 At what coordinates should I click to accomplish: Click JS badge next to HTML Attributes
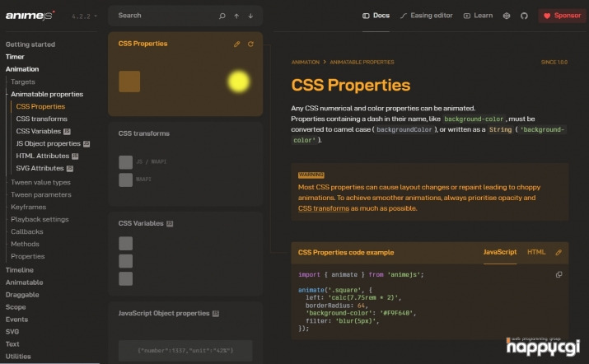(75, 156)
